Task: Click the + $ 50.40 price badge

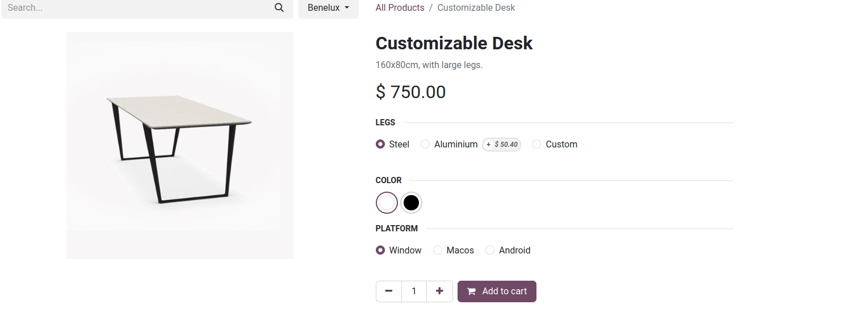Action: coord(502,145)
